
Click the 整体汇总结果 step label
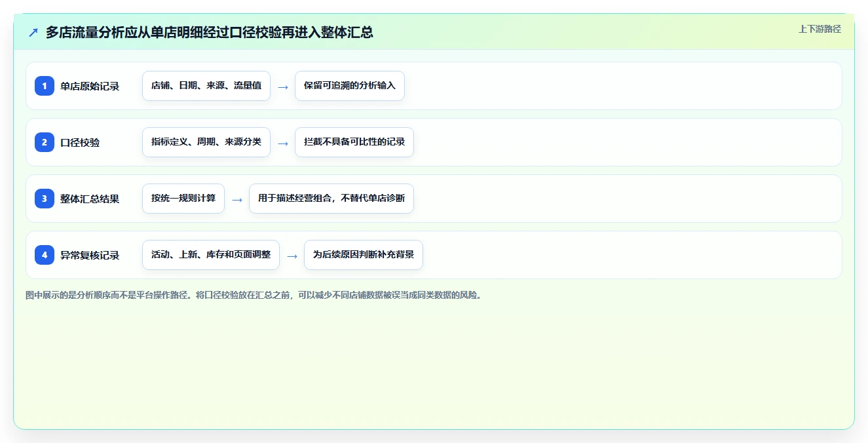(x=90, y=199)
